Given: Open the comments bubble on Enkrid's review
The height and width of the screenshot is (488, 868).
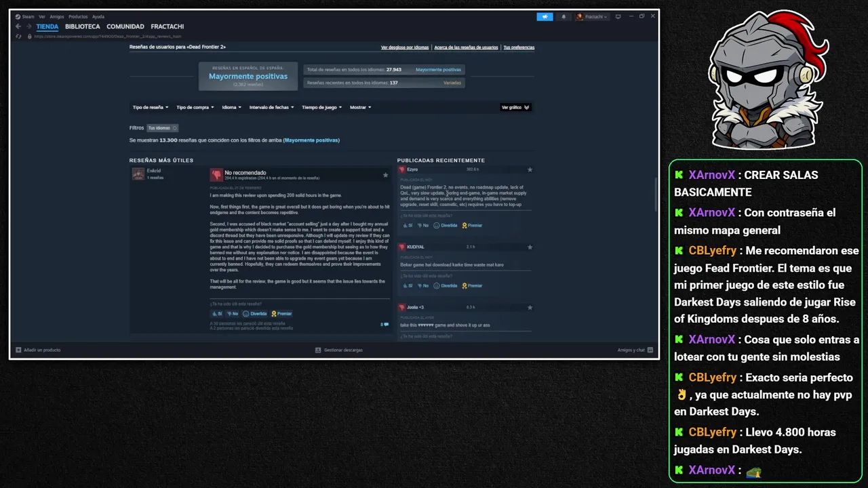Looking at the screenshot, I should [385, 325].
